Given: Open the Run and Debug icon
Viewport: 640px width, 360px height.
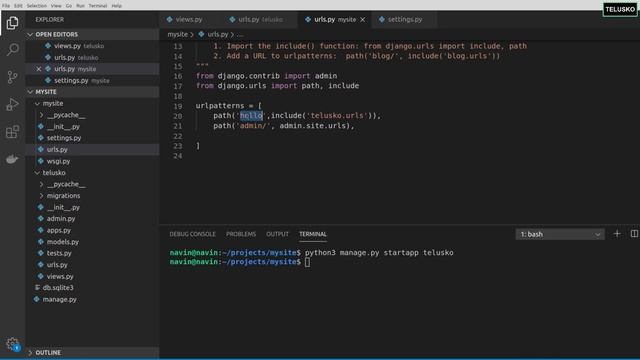Looking at the screenshot, I should tap(12, 104).
